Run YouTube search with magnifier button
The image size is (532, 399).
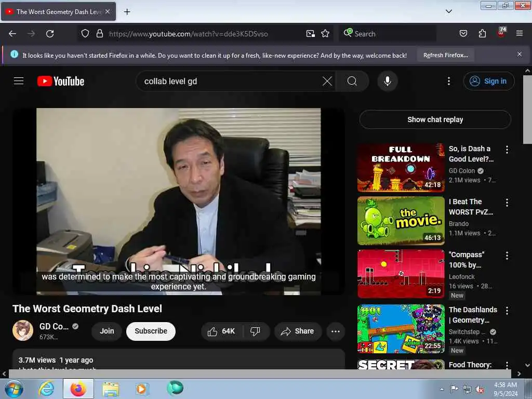click(x=352, y=81)
